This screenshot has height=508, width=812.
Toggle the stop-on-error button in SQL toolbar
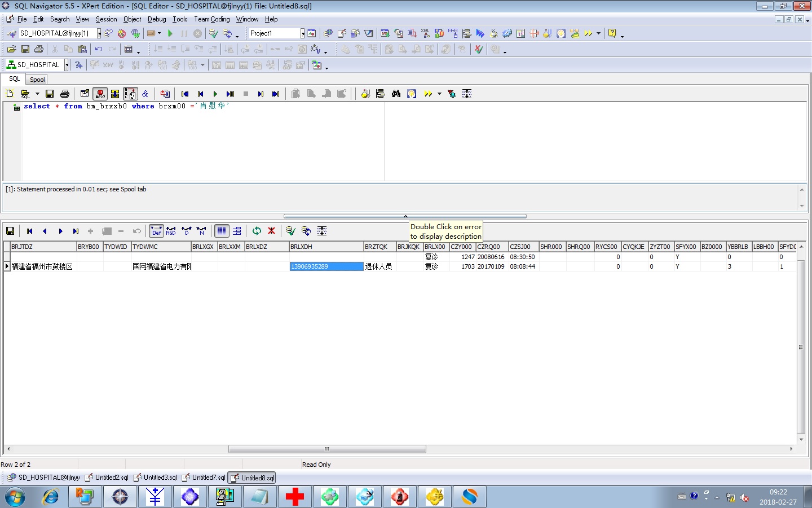point(100,94)
